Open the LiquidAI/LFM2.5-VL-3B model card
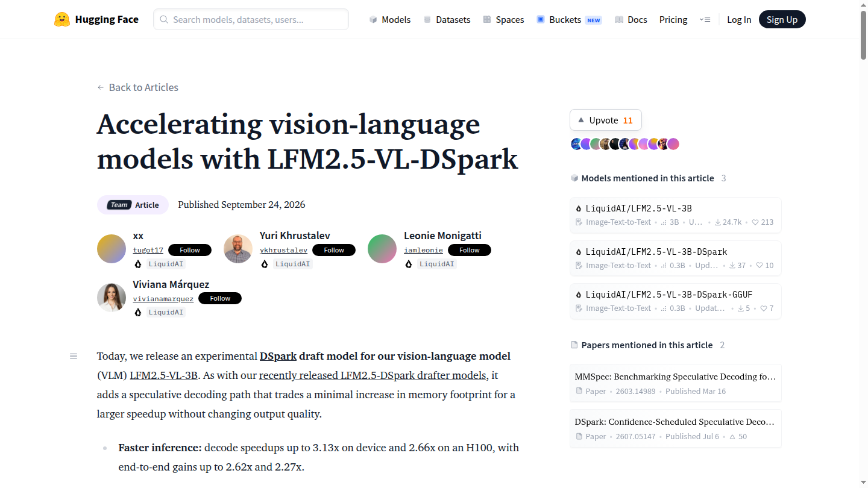 click(676, 215)
